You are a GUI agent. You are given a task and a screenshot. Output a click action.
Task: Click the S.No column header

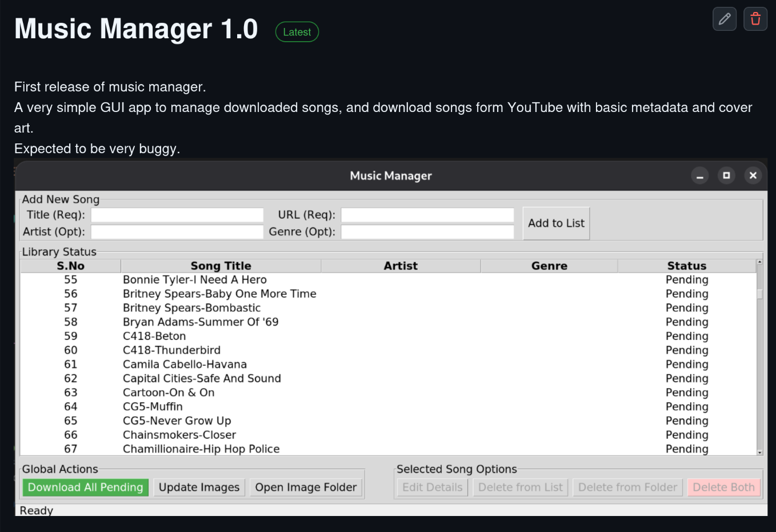pyautogui.click(x=70, y=266)
